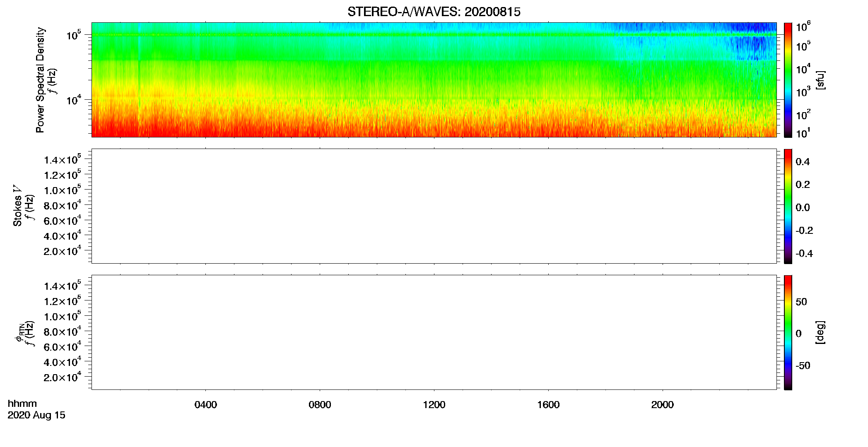Click the power spectral density color bar
The width and height of the screenshot is (868, 447).
[788, 80]
